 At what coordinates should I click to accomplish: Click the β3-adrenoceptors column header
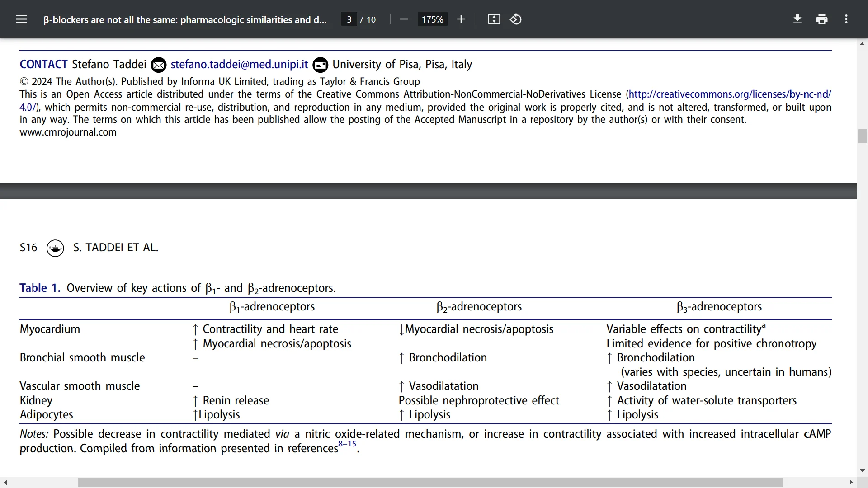[x=719, y=307]
